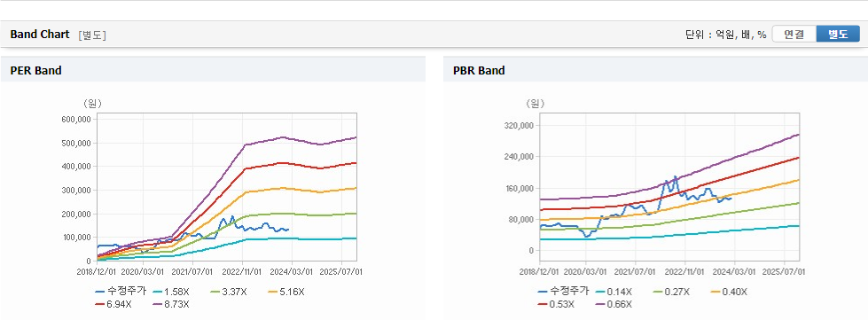Toggle 8.73X series in PER legend
The width and height of the screenshot is (868, 320).
tap(170, 304)
